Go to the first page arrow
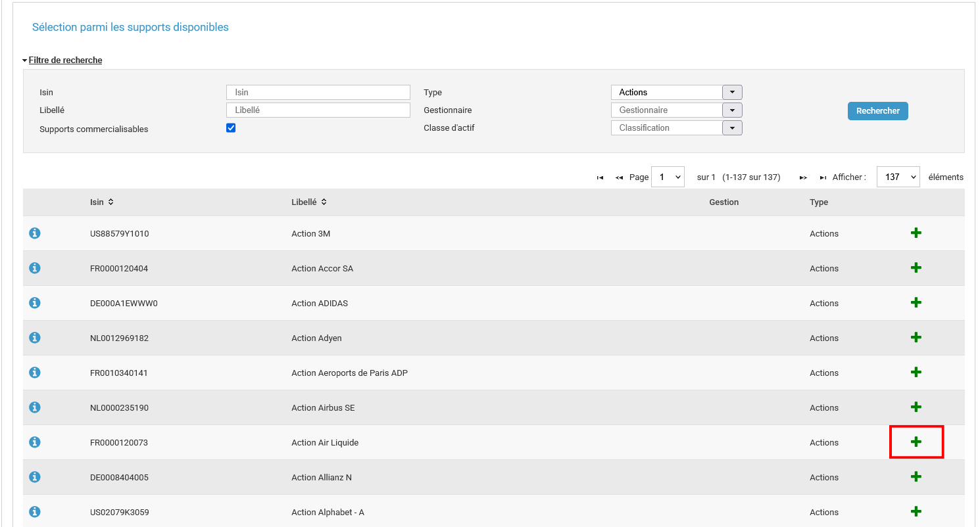Screen dimensions: 980x527 pos(600,177)
